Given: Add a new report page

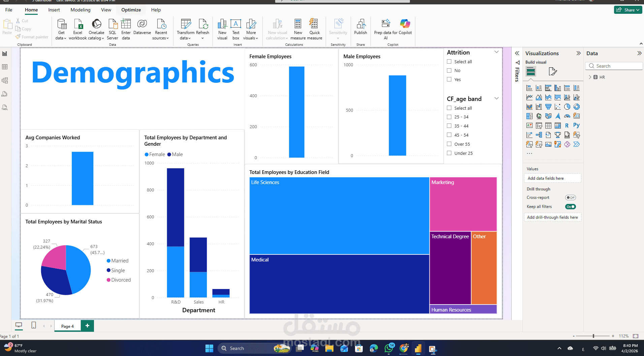Looking at the screenshot, I should tap(87, 325).
